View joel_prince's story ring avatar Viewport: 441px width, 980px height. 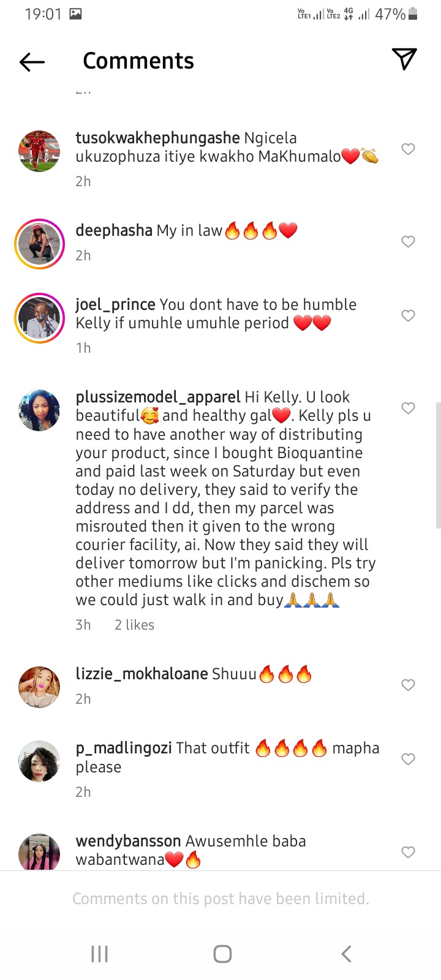tap(40, 318)
